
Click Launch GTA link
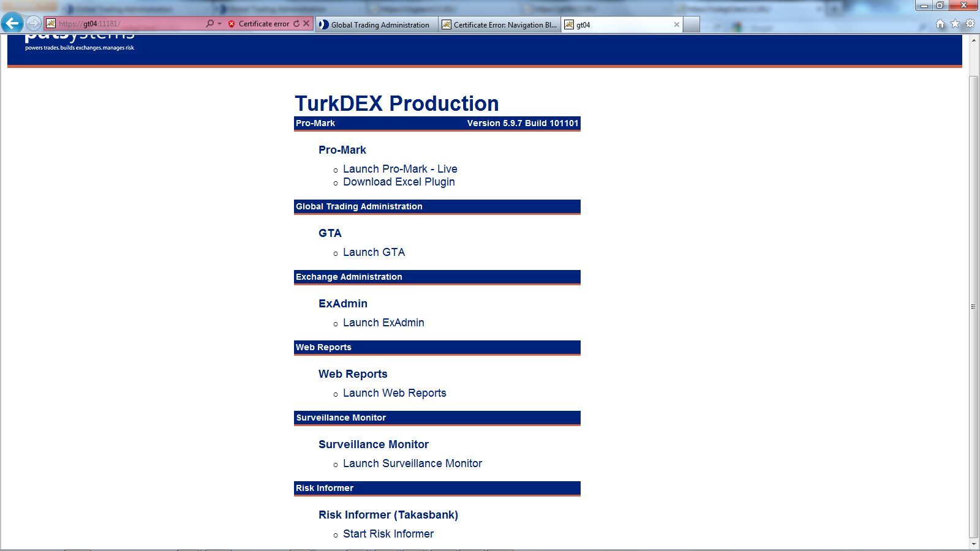(374, 252)
